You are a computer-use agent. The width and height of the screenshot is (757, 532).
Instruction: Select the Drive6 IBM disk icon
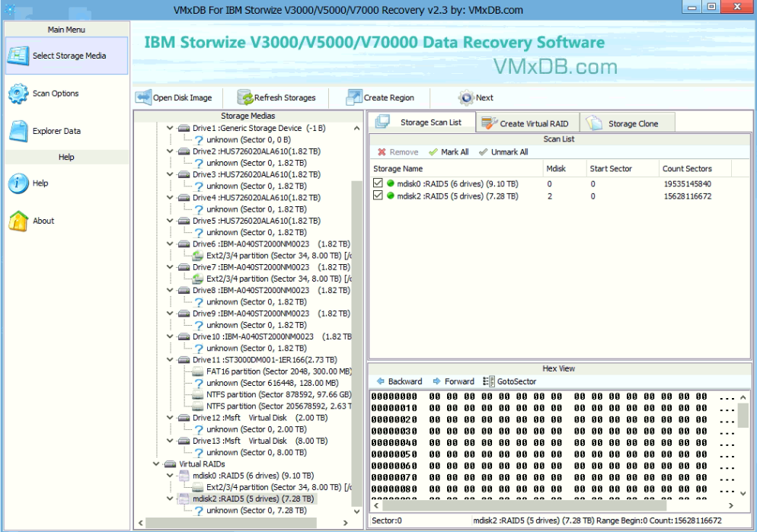(184, 244)
